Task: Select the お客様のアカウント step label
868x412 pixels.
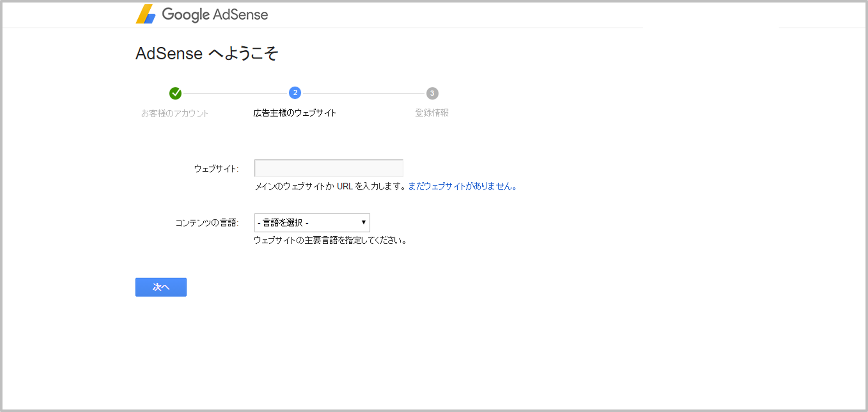Action: pyautogui.click(x=175, y=113)
